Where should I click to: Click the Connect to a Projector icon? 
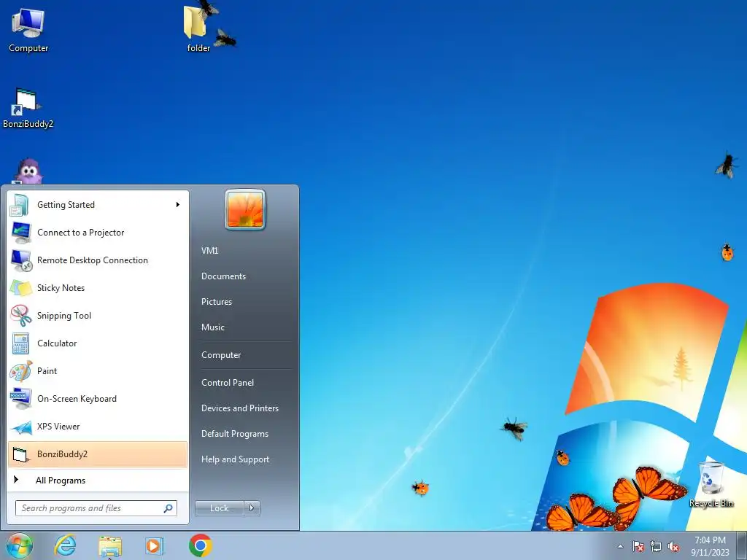click(x=21, y=233)
